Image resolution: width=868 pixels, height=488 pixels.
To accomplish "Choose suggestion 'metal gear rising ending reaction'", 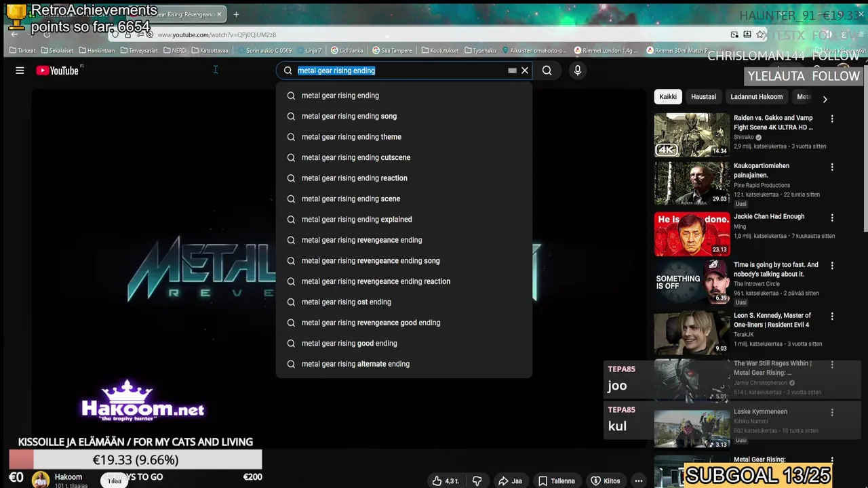I will click(x=404, y=178).
